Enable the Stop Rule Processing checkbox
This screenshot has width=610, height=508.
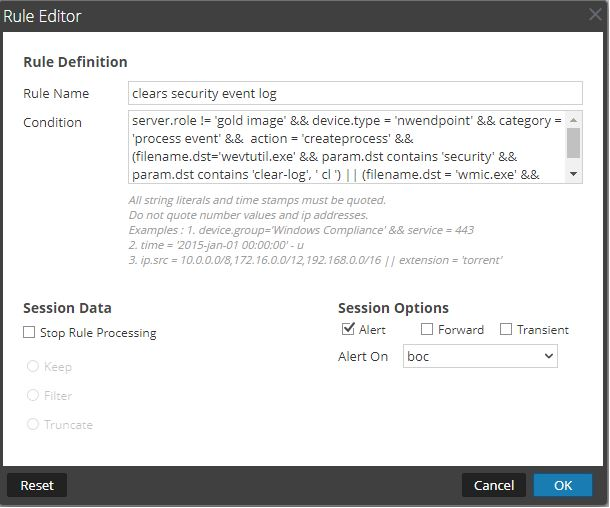29,333
